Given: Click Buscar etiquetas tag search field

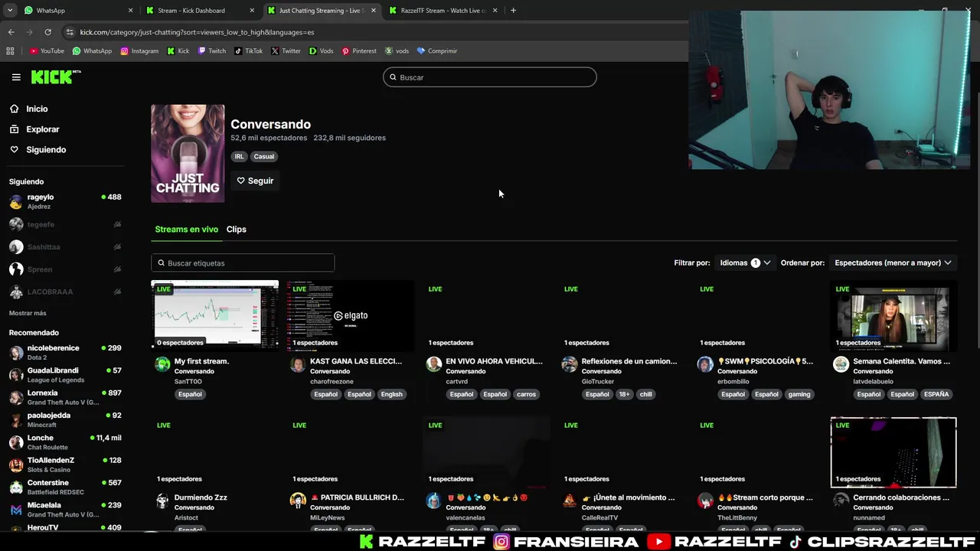Looking at the screenshot, I should 243,263.
